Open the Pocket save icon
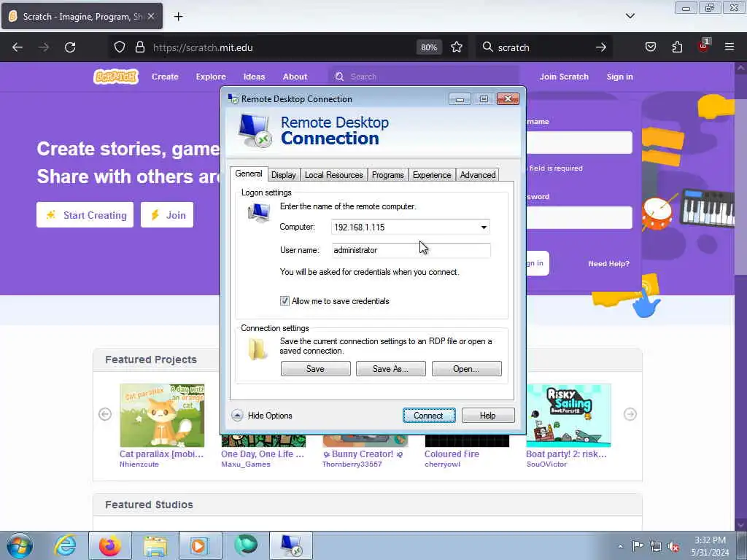 click(651, 47)
